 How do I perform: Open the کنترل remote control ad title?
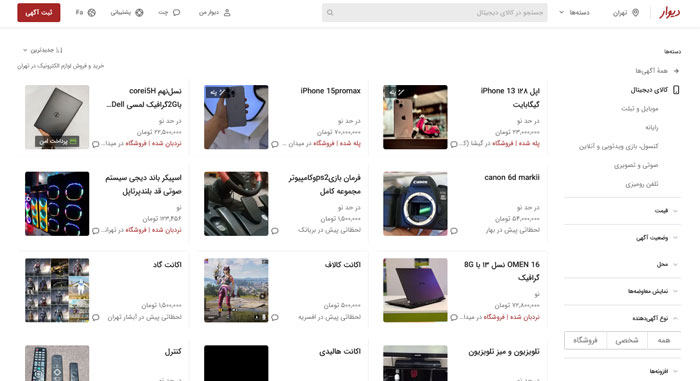tap(173, 352)
